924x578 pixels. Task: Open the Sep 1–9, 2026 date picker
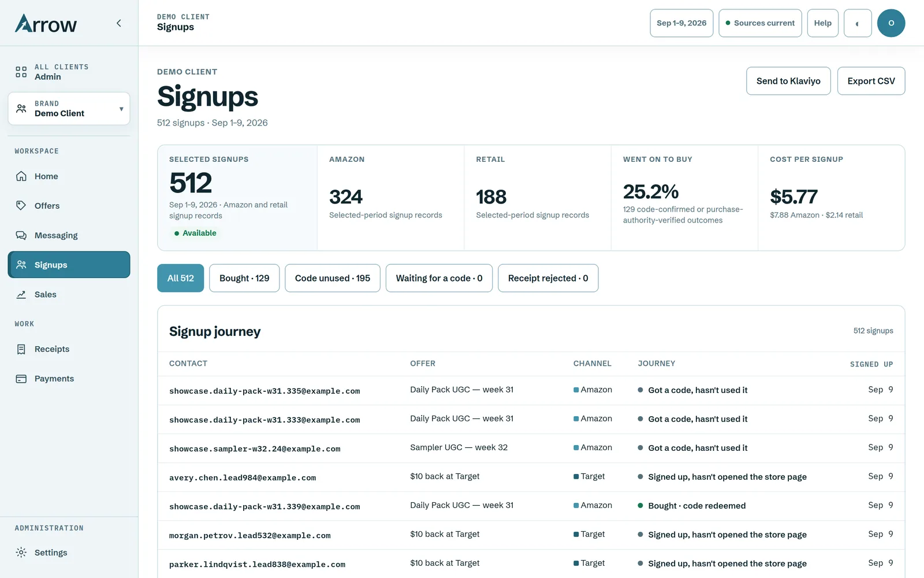tap(681, 23)
